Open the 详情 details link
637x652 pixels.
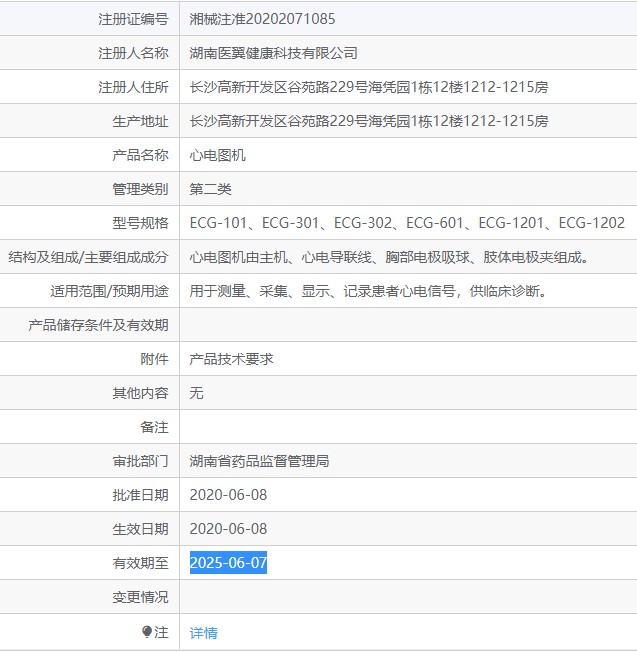pos(203,632)
